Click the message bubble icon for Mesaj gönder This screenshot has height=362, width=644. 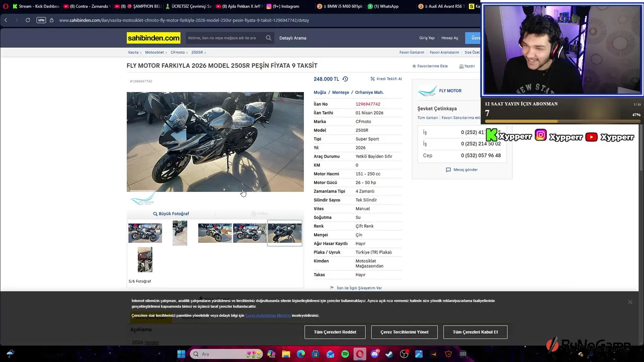[448, 170]
